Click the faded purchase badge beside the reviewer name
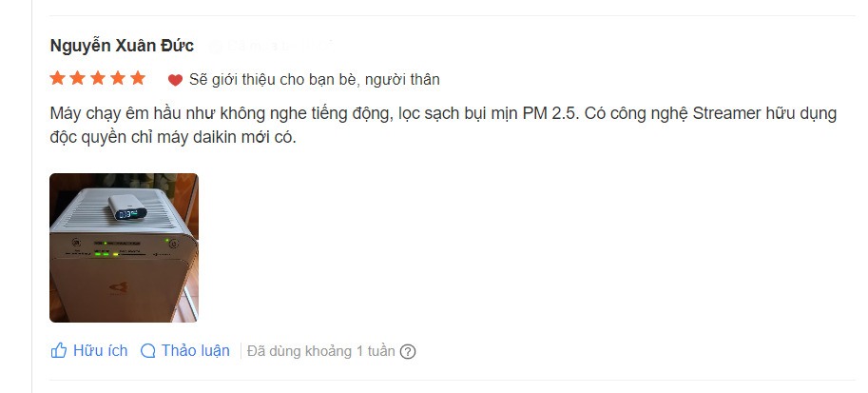 coord(271,46)
